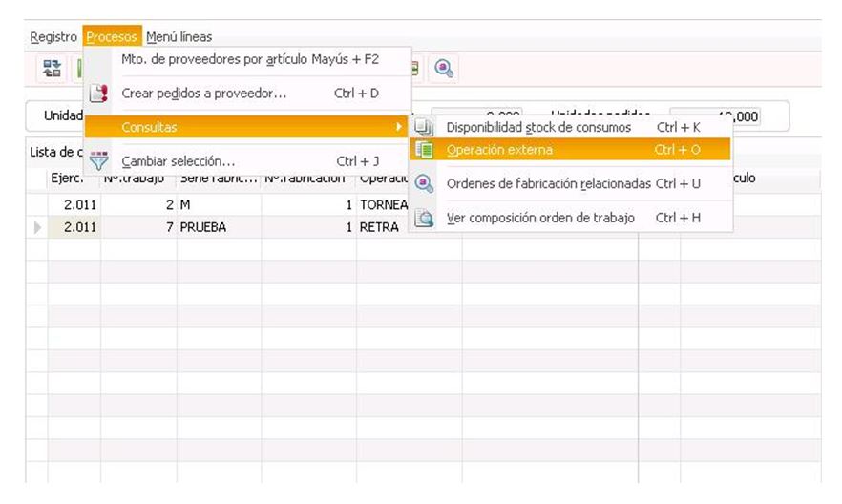The height and width of the screenshot is (504, 842).
Task: Click the Disponibilidad stock pages icon
Action: (x=424, y=127)
